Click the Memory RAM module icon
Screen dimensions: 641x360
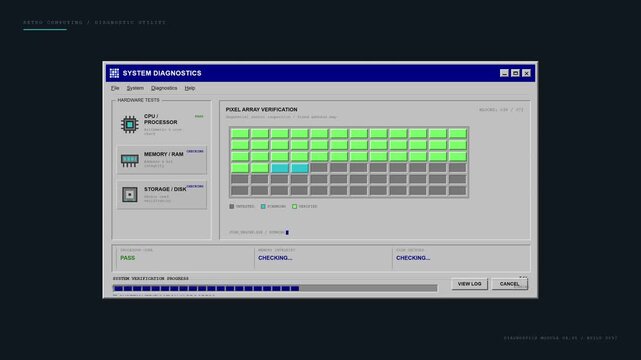130,160
